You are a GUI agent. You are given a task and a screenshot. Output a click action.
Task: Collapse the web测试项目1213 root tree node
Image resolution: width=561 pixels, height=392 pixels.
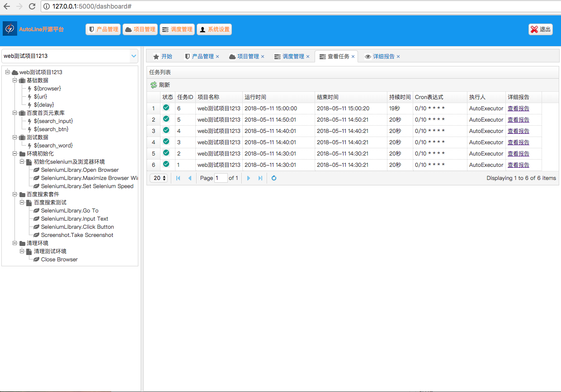8,72
